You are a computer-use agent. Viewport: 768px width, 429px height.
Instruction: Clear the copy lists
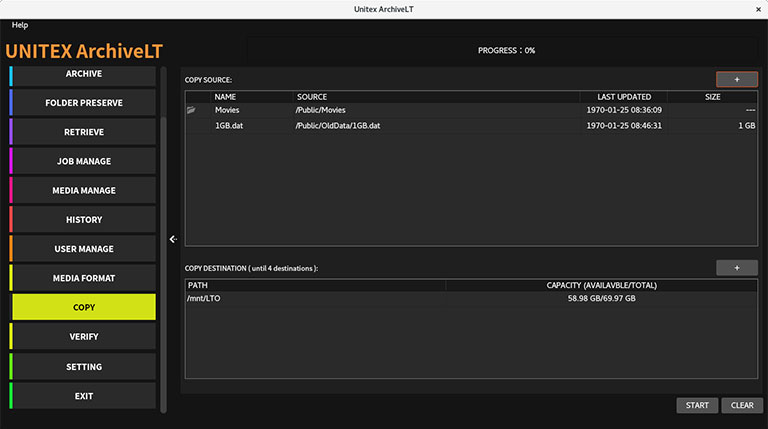[742, 405]
